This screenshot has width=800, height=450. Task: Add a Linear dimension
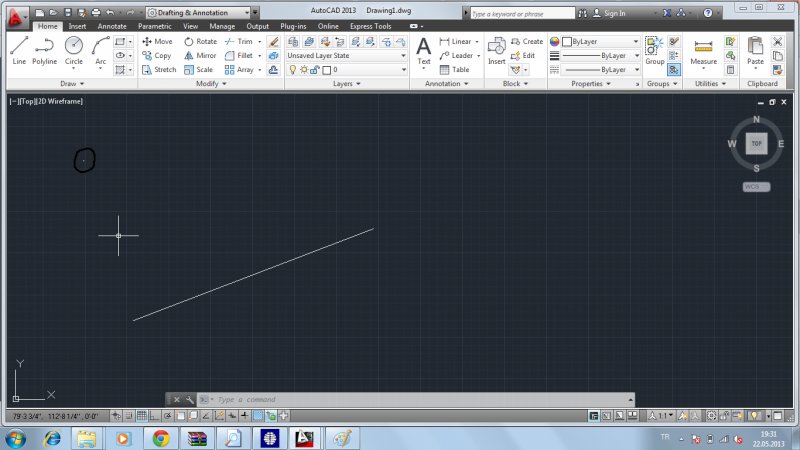[x=456, y=41]
